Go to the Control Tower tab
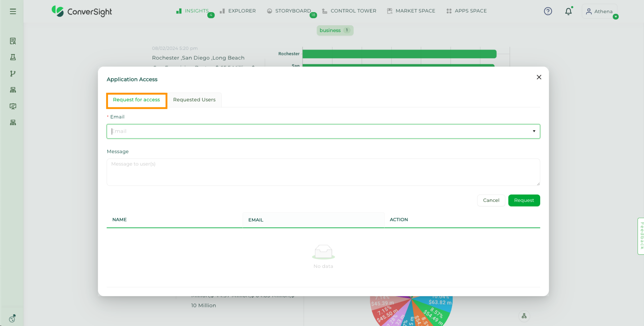Screen dimensions: 644x326 [x=349, y=11]
